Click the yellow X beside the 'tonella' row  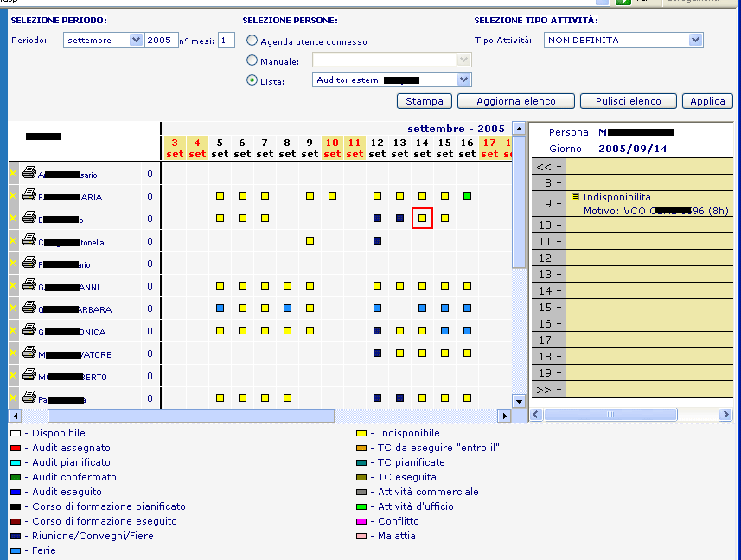[13, 241]
